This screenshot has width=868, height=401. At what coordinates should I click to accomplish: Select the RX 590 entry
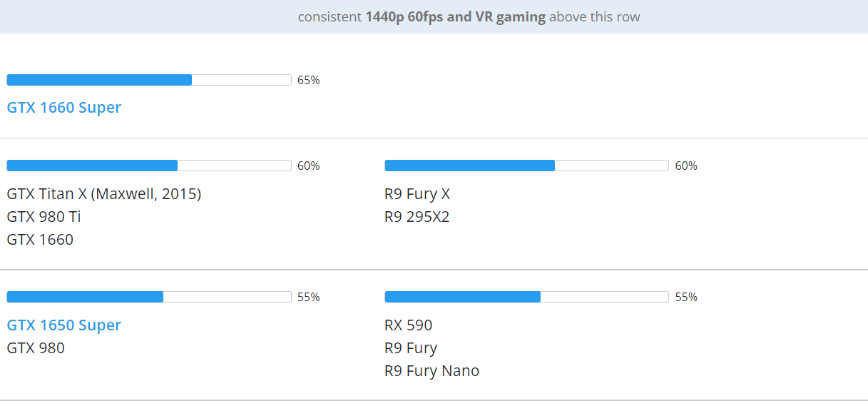(x=408, y=325)
